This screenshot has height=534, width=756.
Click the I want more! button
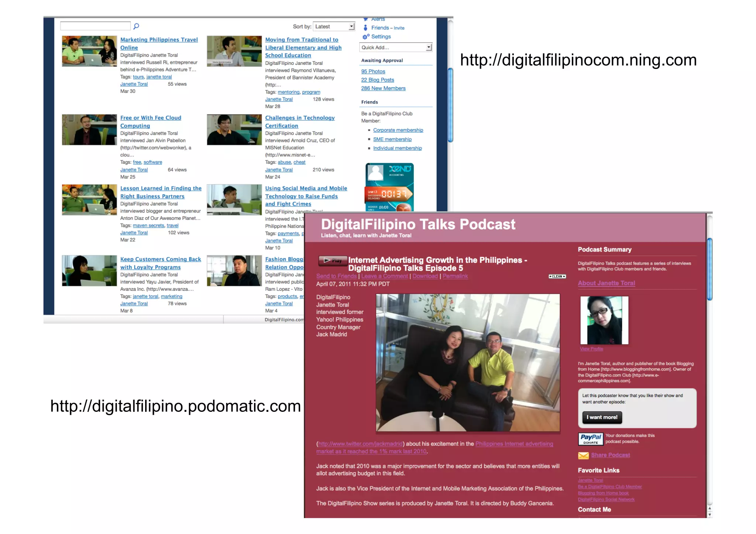pos(602,418)
